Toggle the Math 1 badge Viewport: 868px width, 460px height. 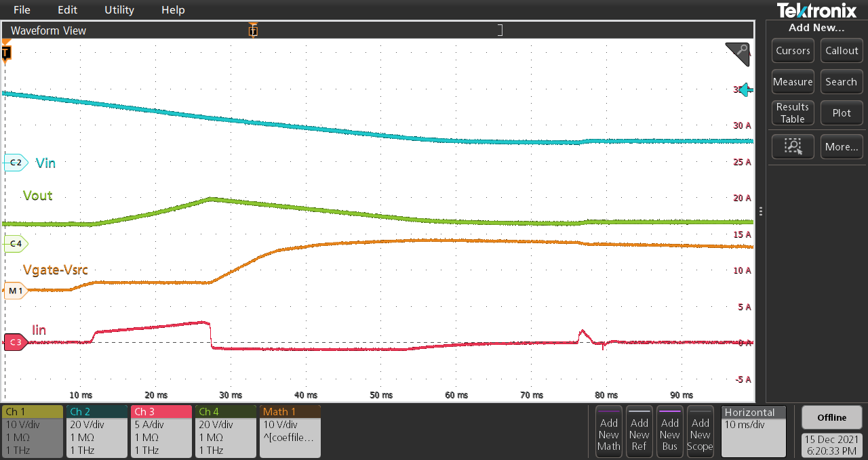(290, 432)
